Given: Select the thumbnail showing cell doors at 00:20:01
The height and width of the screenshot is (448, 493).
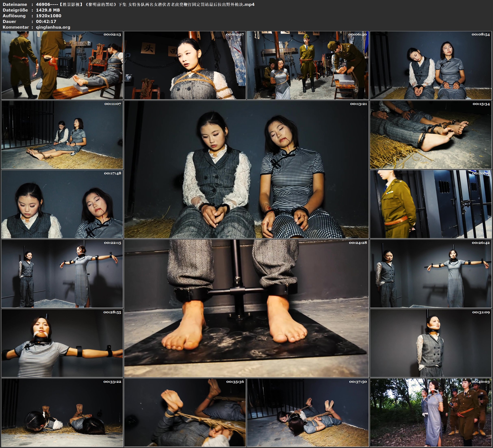Looking at the screenshot, I should point(431,204).
